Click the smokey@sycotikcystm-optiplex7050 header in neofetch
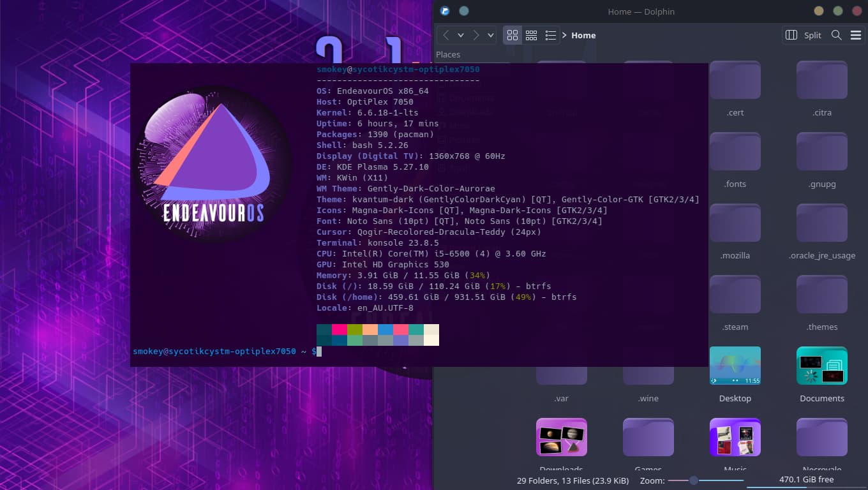The height and width of the screenshot is (490, 868). 398,70
